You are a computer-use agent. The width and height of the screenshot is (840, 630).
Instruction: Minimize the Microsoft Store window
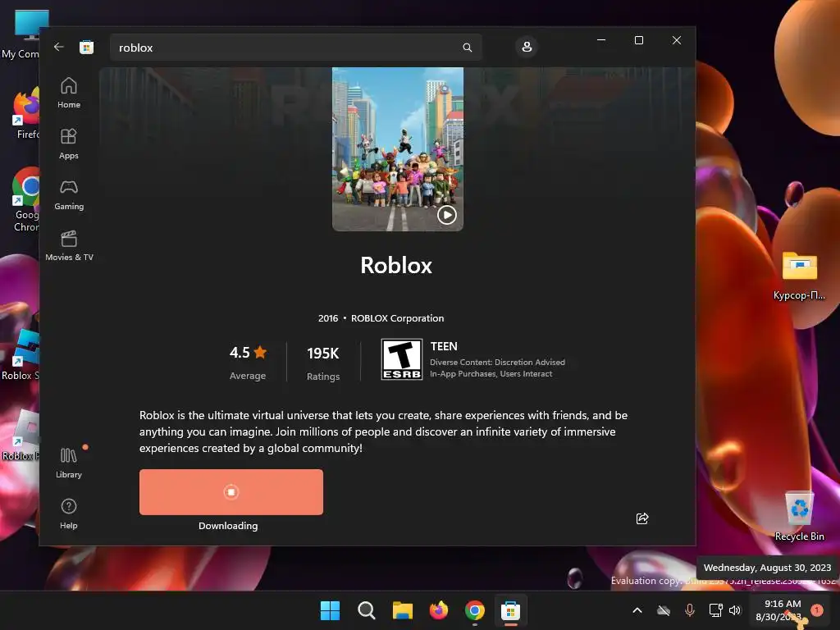[601, 40]
